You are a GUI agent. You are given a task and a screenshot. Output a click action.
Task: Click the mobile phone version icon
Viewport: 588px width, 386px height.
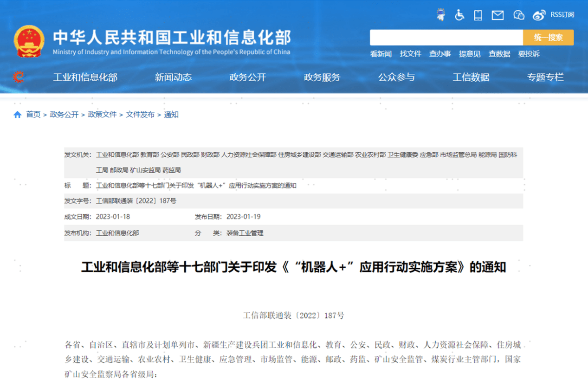(x=478, y=15)
